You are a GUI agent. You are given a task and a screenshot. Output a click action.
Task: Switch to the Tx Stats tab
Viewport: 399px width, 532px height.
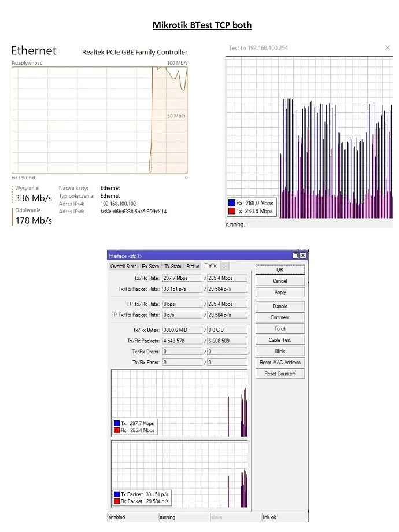pyautogui.click(x=172, y=267)
